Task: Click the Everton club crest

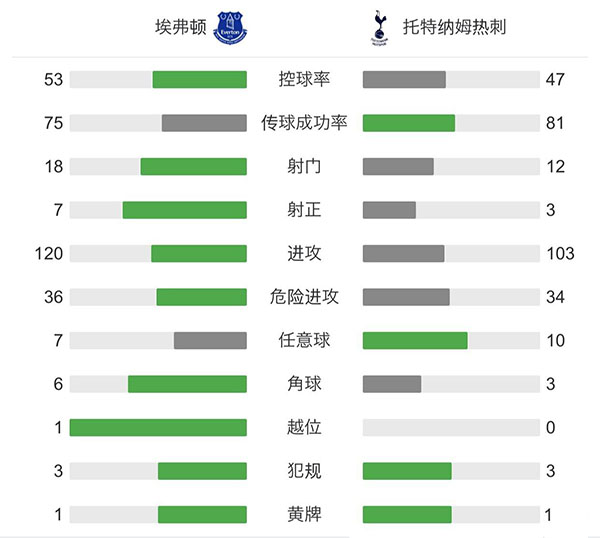Action: click(230, 25)
